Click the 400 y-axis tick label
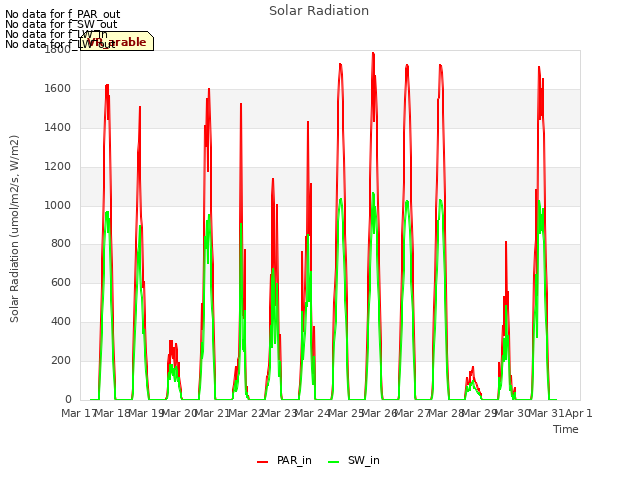640x480 pixels. 61,322
